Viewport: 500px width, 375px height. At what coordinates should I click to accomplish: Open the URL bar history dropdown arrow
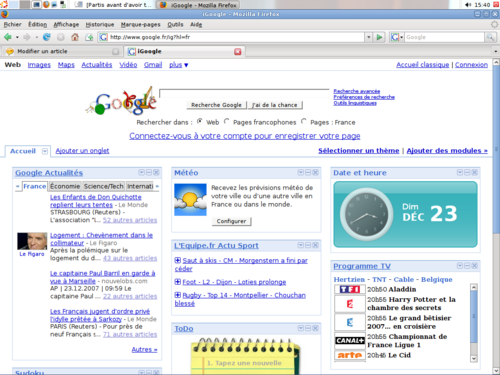coord(368,37)
